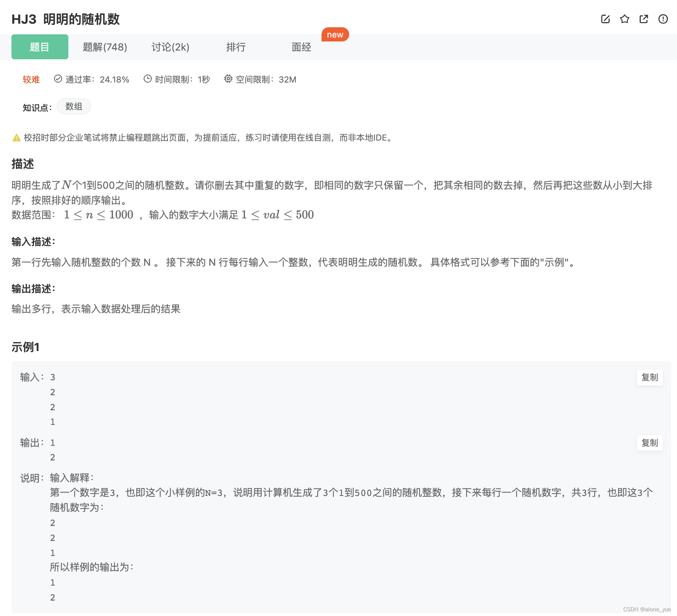Viewport: 677px width, 616px height.
Task: Open the 排行 tab
Action: pyautogui.click(x=236, y=47)
